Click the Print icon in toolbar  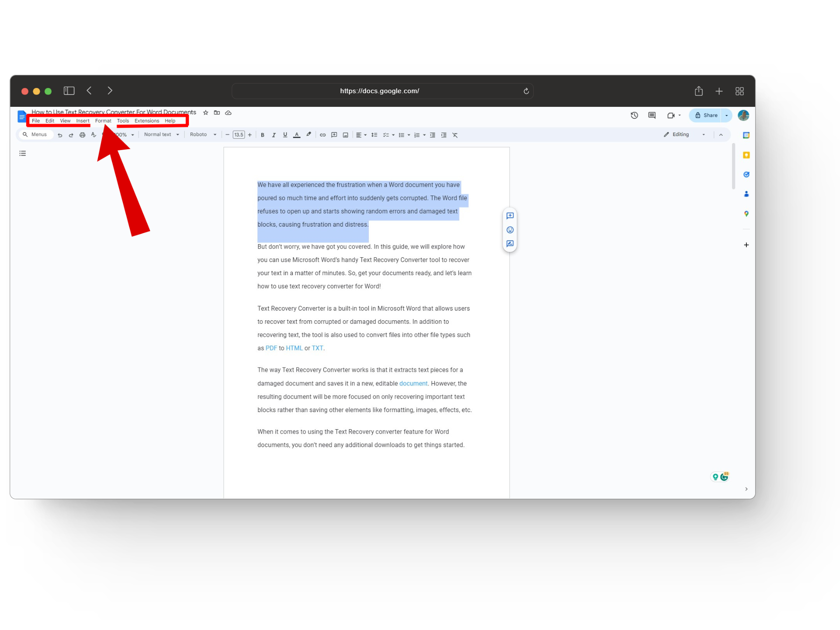click(x=82, y=135)
